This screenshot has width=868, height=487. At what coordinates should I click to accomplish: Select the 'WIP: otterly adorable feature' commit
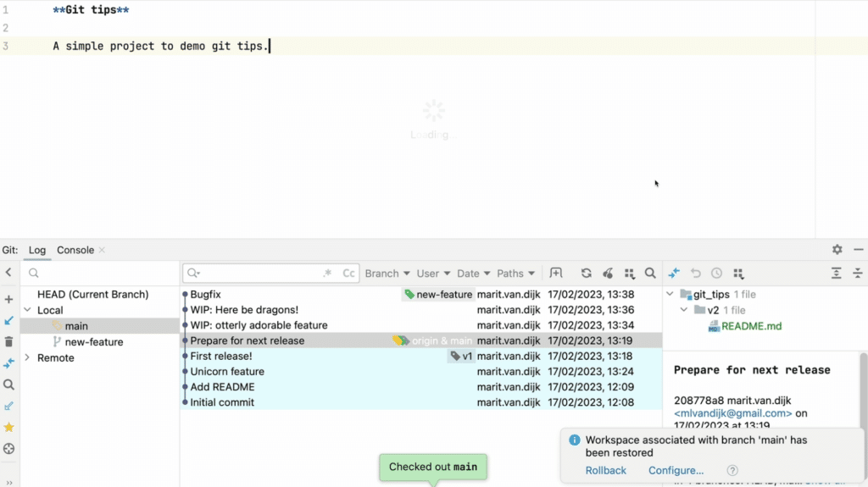421,325
